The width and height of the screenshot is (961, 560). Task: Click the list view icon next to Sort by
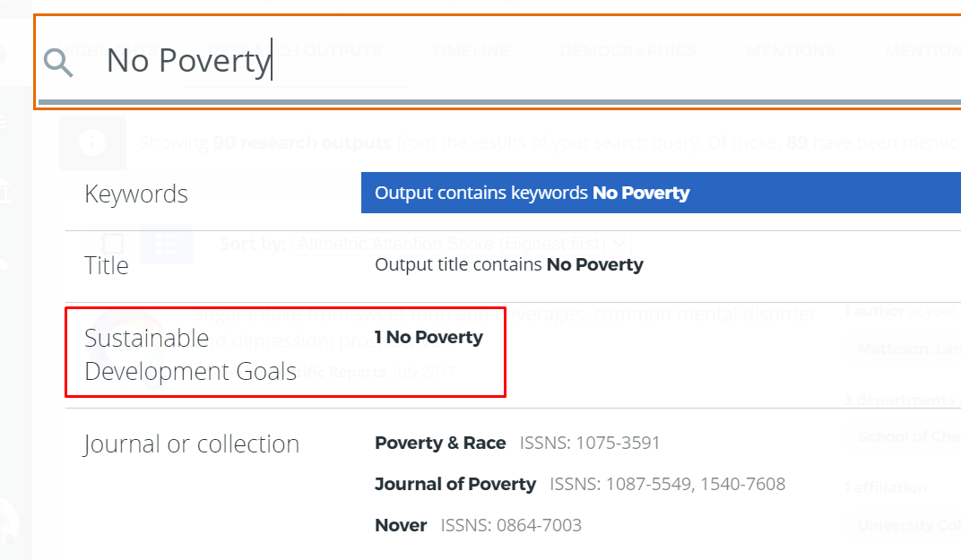pyautogui.click(x=166, y=244)
